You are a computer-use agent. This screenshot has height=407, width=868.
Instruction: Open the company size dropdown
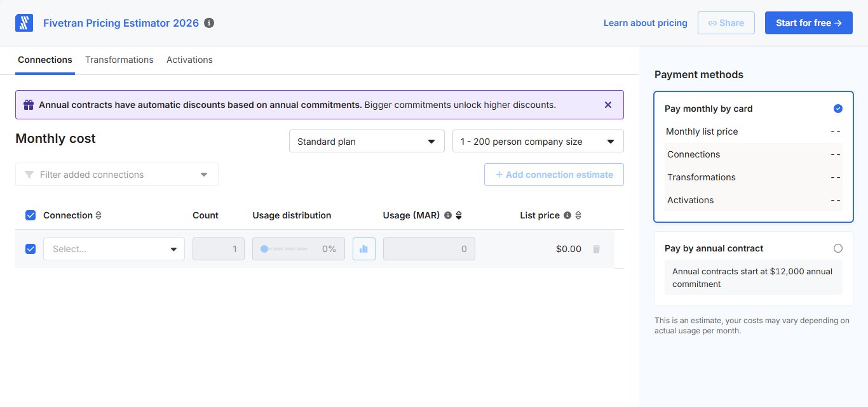pyautogui.click(x=538, y=141)
